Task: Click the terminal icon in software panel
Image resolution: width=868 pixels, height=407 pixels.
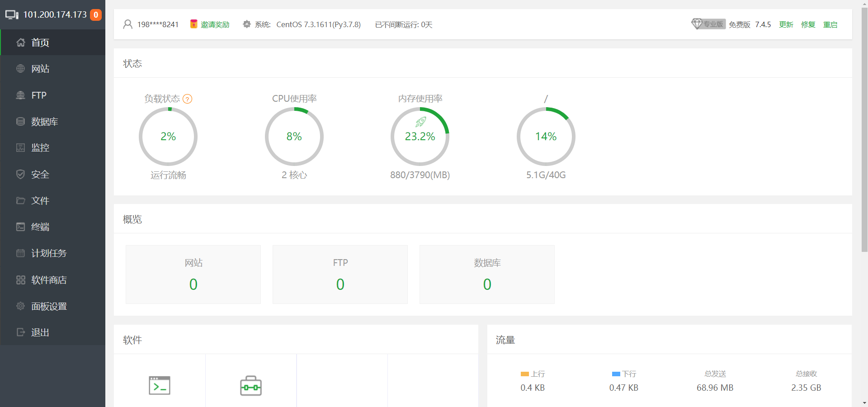Action: pos(160,385)
